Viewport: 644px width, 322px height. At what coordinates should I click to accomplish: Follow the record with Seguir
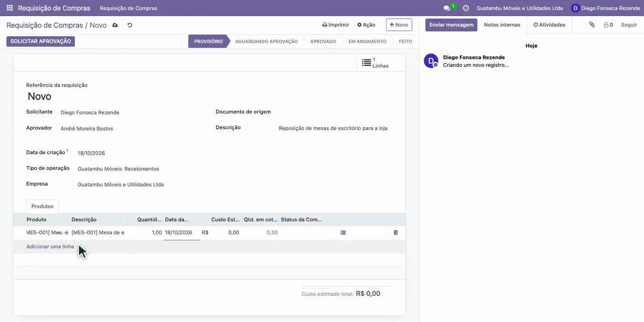tap(629, 25)
